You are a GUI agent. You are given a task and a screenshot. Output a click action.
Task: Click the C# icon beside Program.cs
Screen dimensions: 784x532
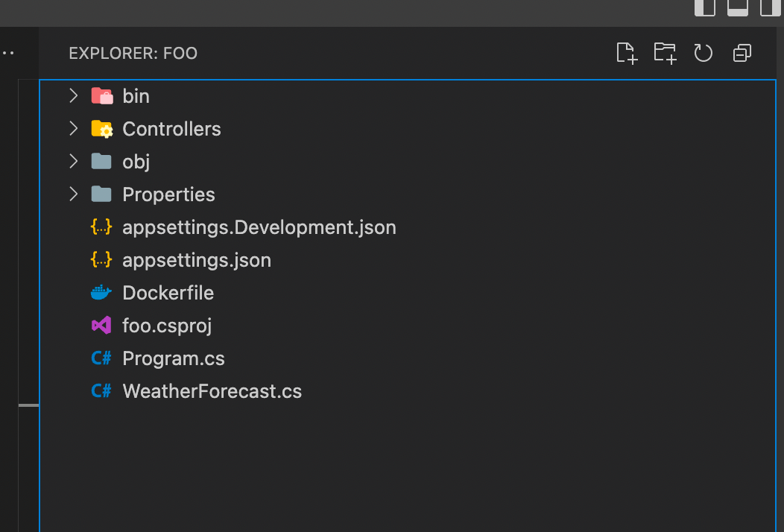click(x=101, y=358)
